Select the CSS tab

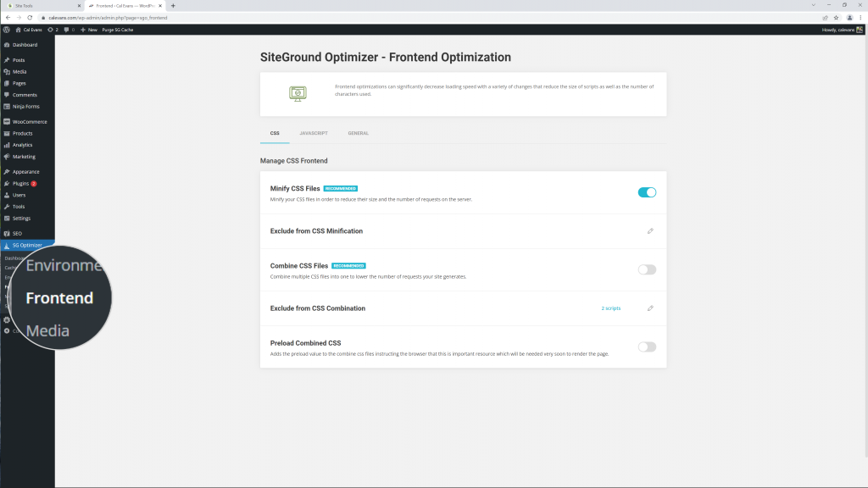point(275,133)
